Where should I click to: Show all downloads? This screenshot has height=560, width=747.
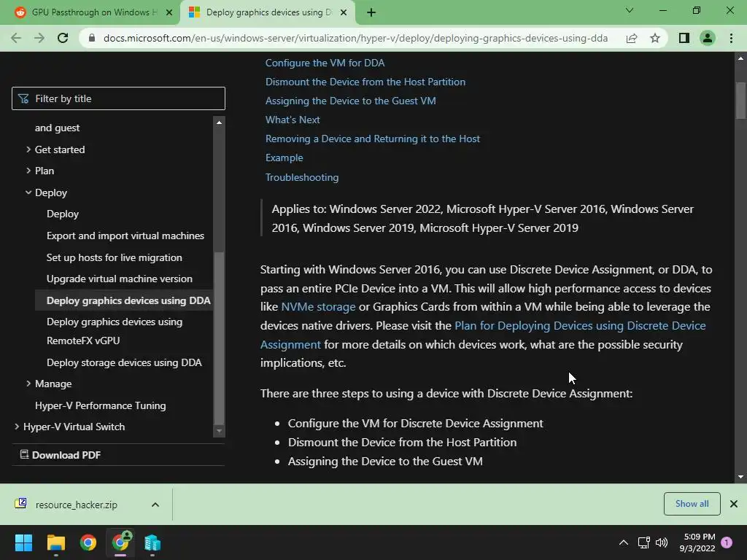[692, 504]
